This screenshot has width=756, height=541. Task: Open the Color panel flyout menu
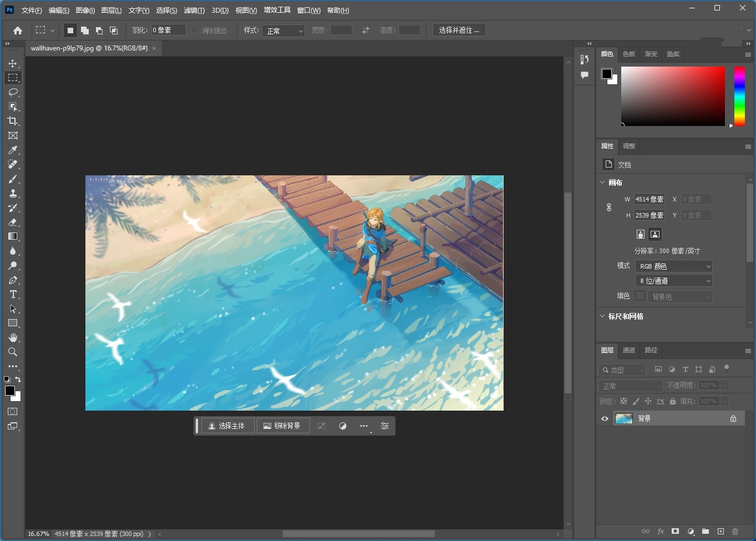[x=748, y=54]
